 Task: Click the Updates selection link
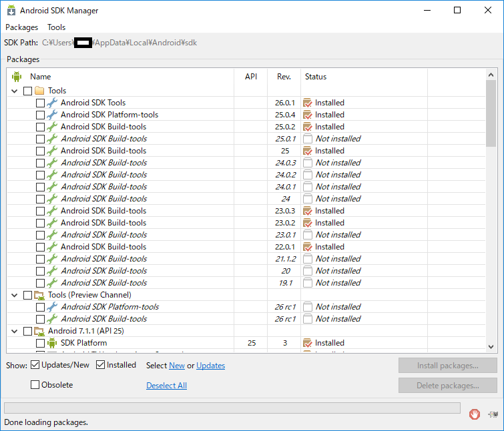(x=210, y=366)
